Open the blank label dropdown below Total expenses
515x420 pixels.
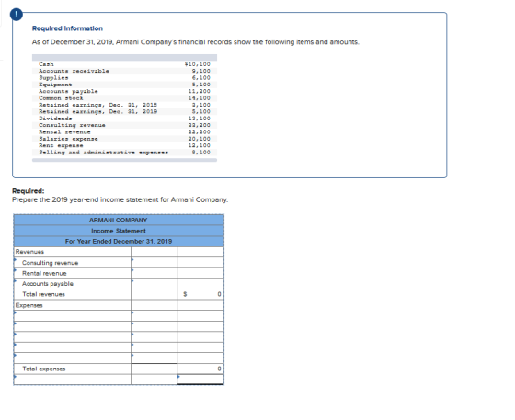(x=73, y=380)
